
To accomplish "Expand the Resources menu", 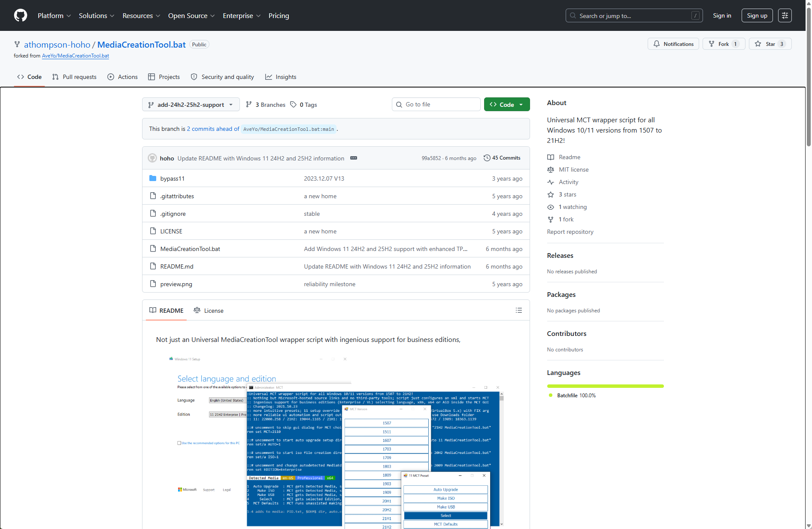I will [142, 15].
